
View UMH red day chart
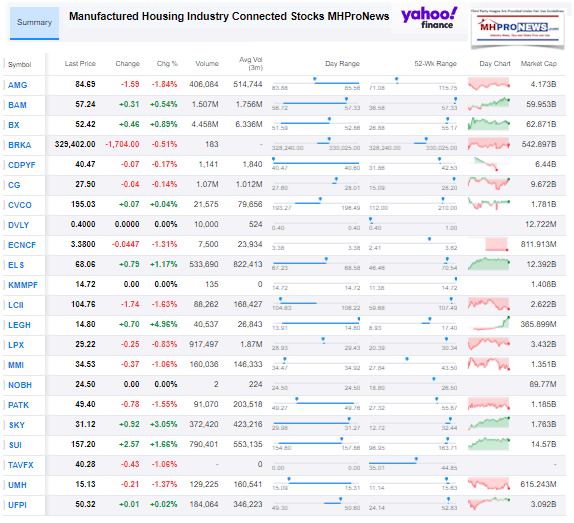click(489, 484)
